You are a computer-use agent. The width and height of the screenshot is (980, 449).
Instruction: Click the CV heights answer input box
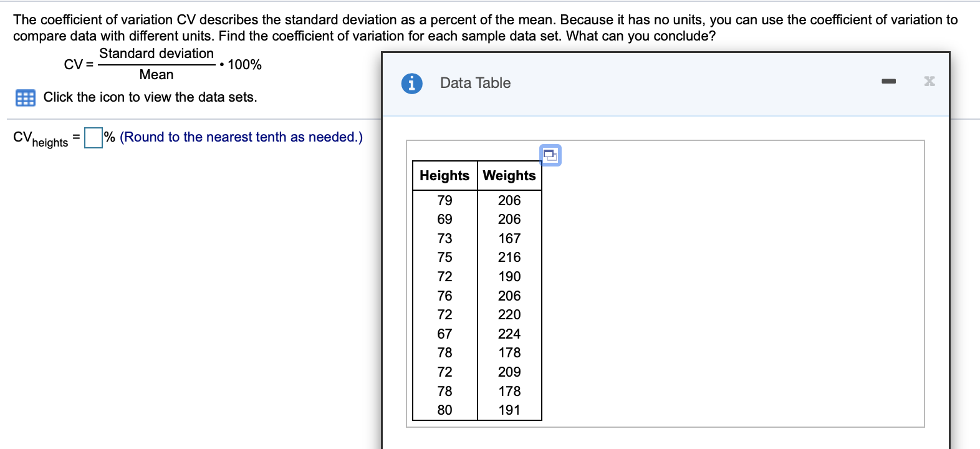pyautogui.click(x=94, y=138)
